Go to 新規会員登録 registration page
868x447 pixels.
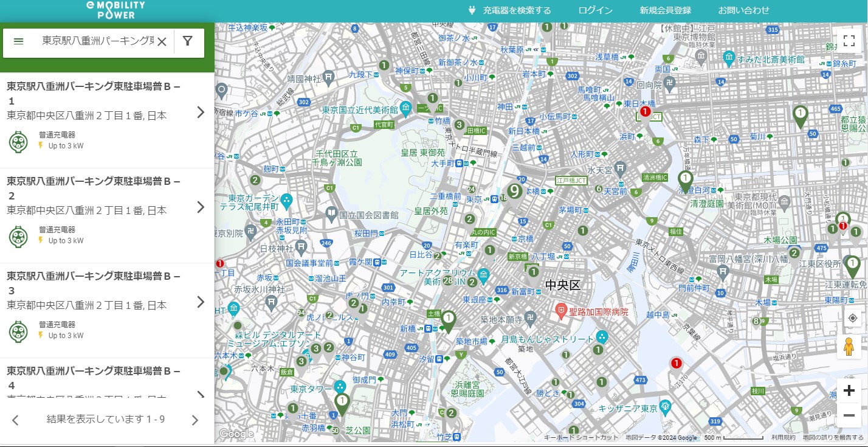coord(665,10)
